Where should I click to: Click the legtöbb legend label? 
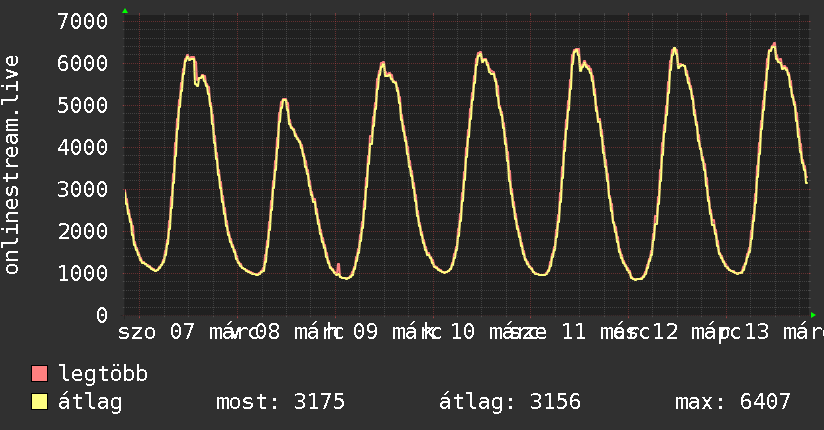103,373
